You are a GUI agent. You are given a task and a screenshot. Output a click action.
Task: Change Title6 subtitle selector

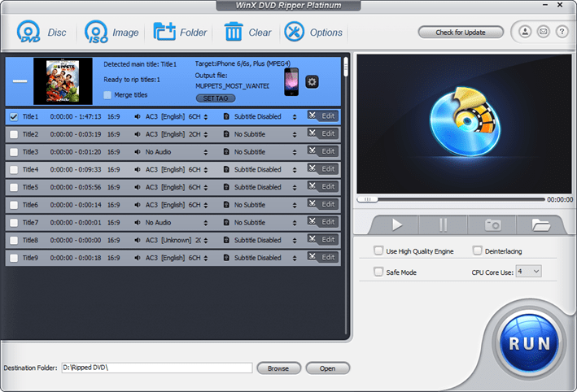coord(295,205)
